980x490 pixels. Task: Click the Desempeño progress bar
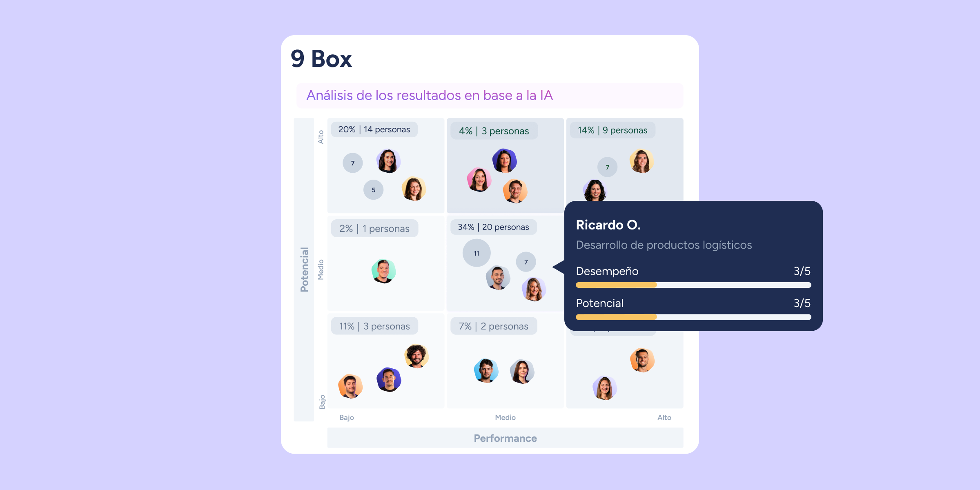click(x=693, y=285)
